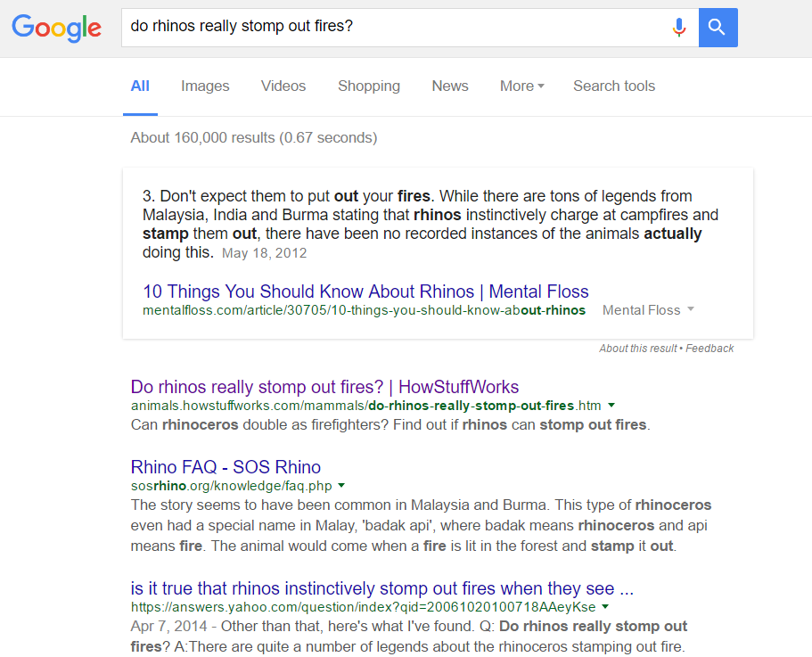Viewport: 812px width, 657px height.
Task: Open the HowStuffWorks rhino fires result
Action: pos(324,387)
